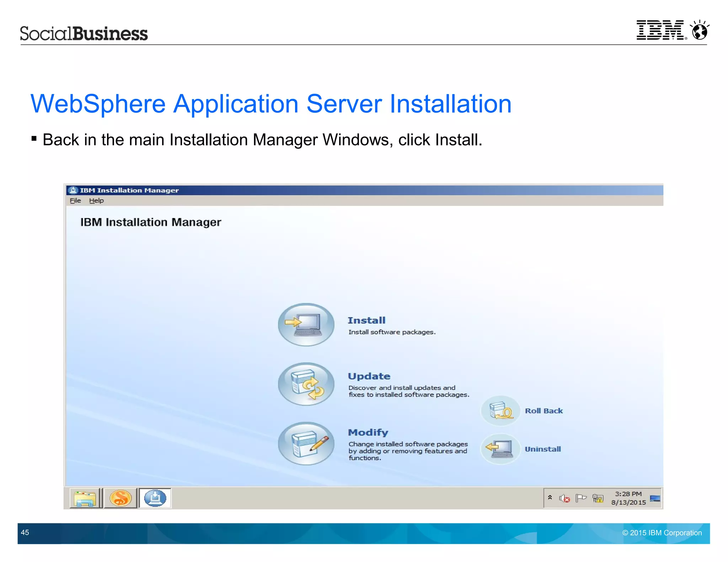Open the file explorer taskbar icon
Viewport: 728px width, 562px height.
pos(85,498)
